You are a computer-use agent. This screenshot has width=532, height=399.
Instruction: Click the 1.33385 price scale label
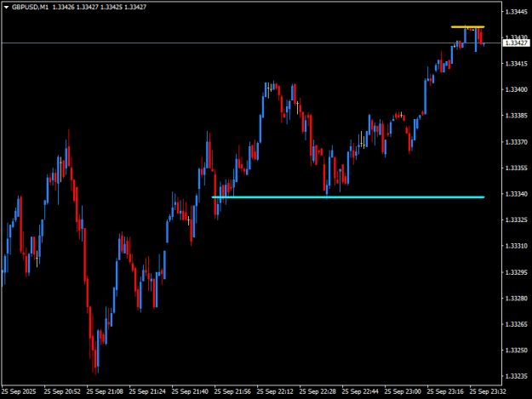[x=517, y=116]
